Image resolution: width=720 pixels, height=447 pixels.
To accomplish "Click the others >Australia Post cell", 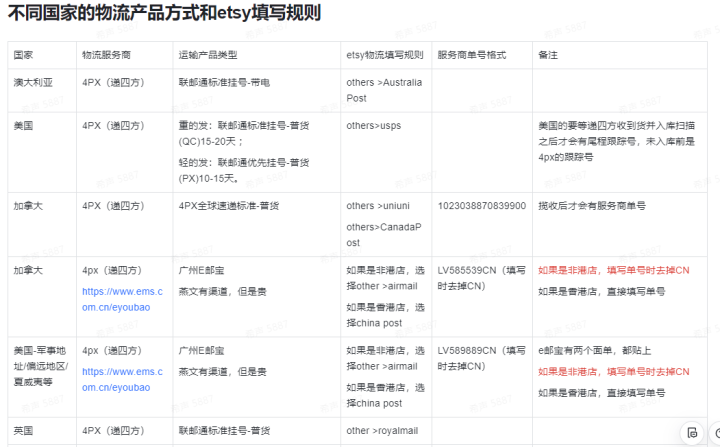I will tap(384, 91).
